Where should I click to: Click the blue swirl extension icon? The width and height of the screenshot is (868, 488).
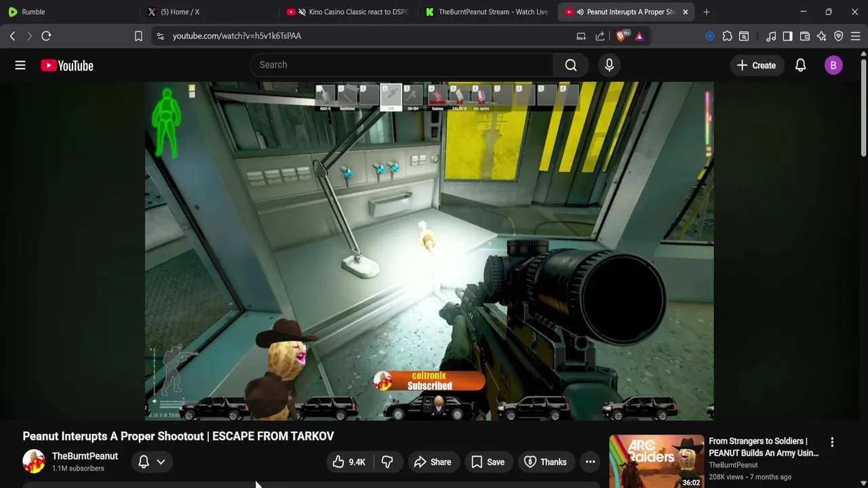pyautogui.click(x=710, y=36)
